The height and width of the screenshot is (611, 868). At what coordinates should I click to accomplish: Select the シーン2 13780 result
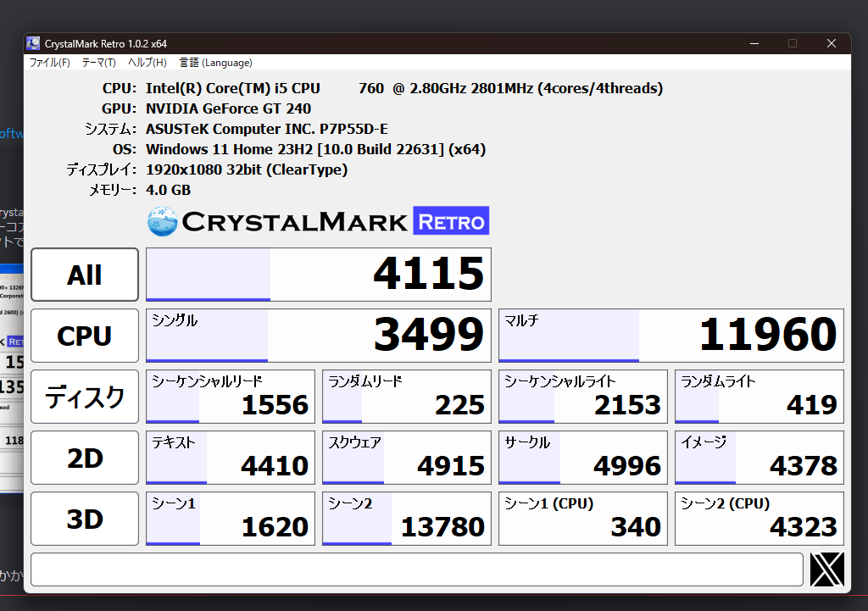coord(407,519)
